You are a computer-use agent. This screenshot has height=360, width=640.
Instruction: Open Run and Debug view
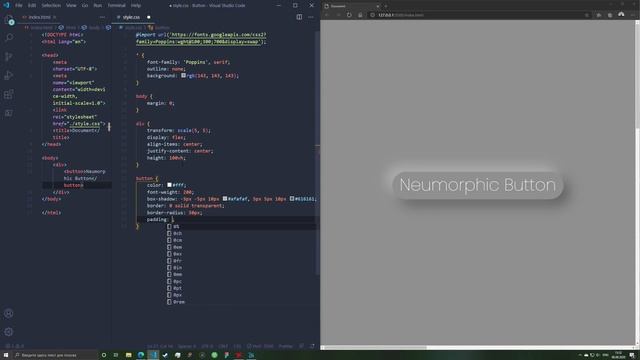click(9, 75)
